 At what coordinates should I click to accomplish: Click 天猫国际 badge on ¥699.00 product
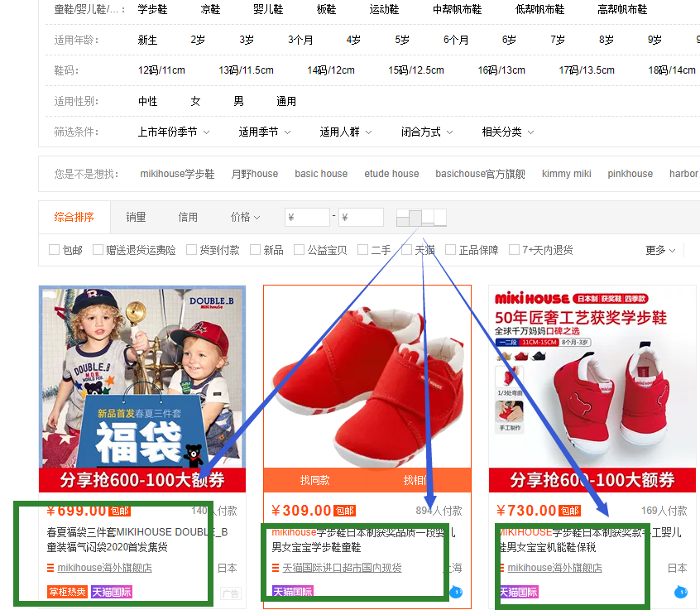(x=112, y=592)
